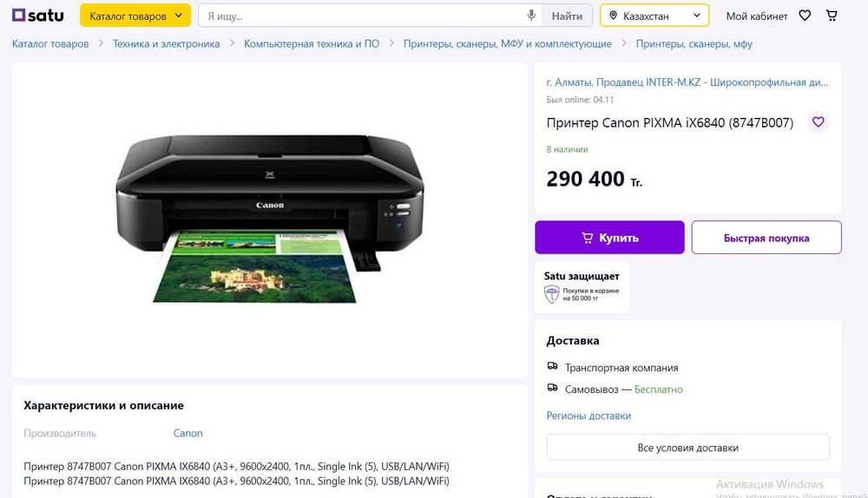Activate voice search microphone icon
Screen dimensions: 868x498
(531, 16)
